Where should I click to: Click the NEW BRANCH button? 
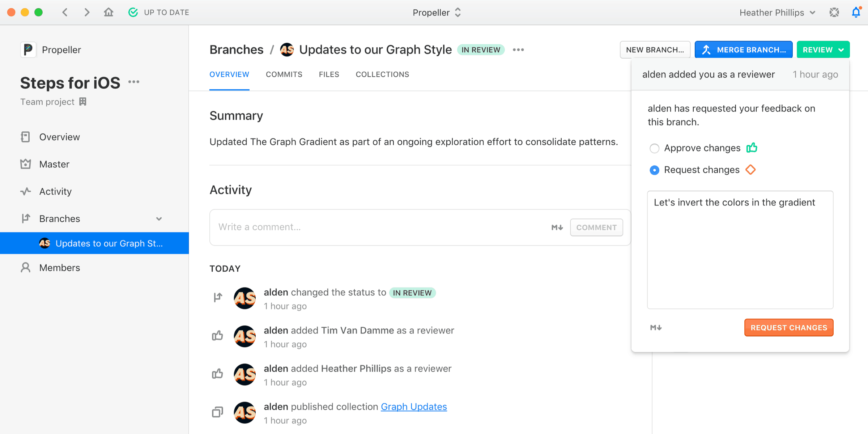coord(655,49)
